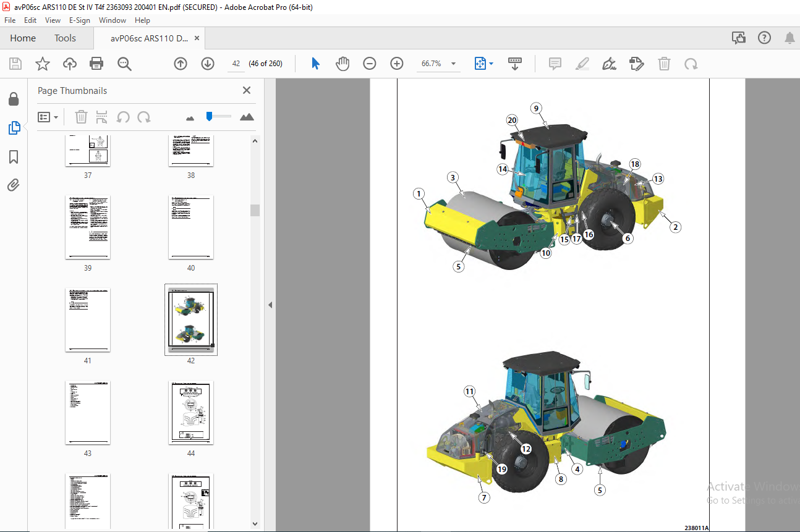Open the Window menu
Screen dimensions: 800x532
coord(113,20)
